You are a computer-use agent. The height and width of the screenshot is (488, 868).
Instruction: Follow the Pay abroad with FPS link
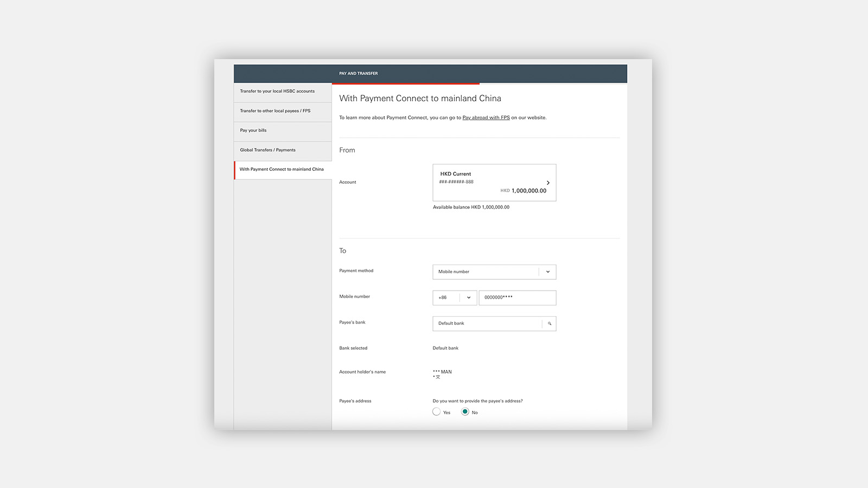click(486, 118)
